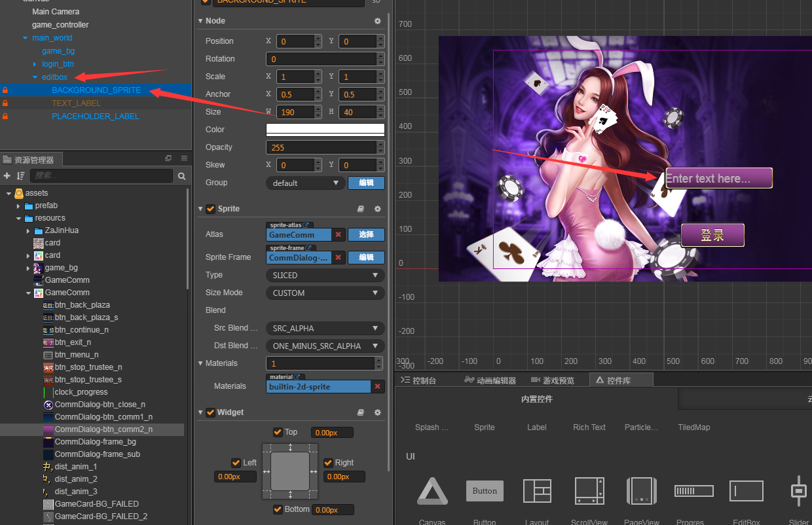The image size is (812, 525).
Task: Click the lock icon beside TEXT_LABEL
Action: pyautogui.click(x=5, y=103)
